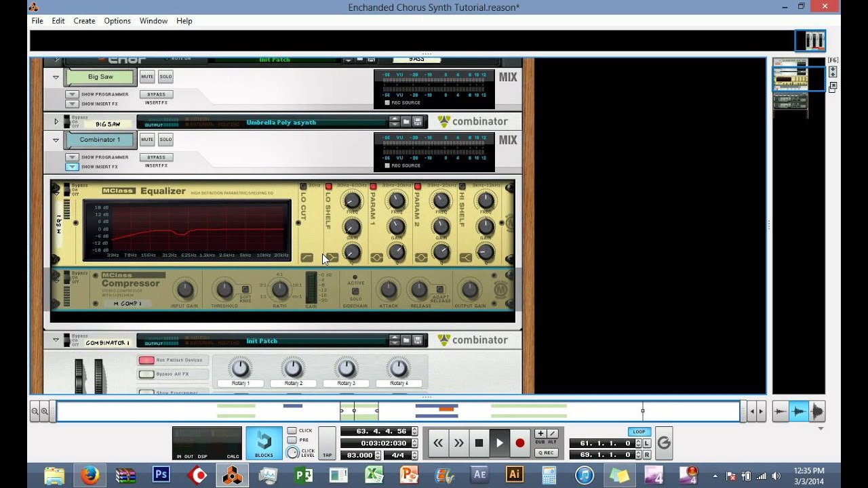
Task: Zoom in the sequencer overview with plus magnifier
Action: [45, 411]
